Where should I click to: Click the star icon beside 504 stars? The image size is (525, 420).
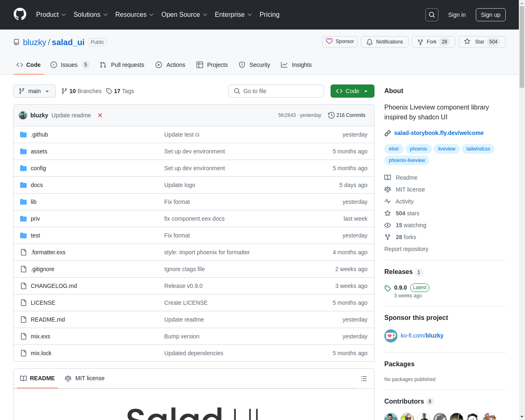[388, 213]
